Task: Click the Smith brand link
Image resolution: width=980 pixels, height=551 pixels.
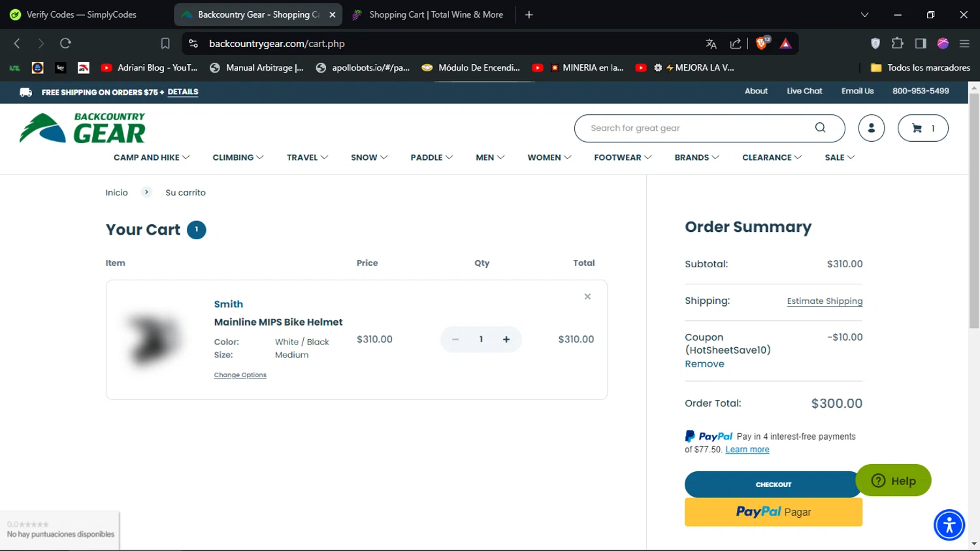Action: pyautogui.click(x=229, y=305)
